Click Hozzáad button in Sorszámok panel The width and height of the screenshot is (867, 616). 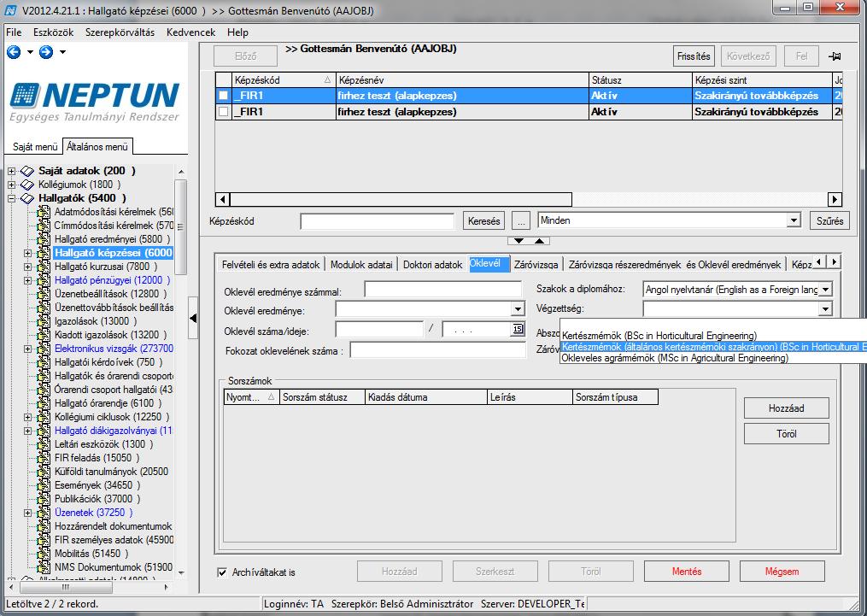click(786, 408)
